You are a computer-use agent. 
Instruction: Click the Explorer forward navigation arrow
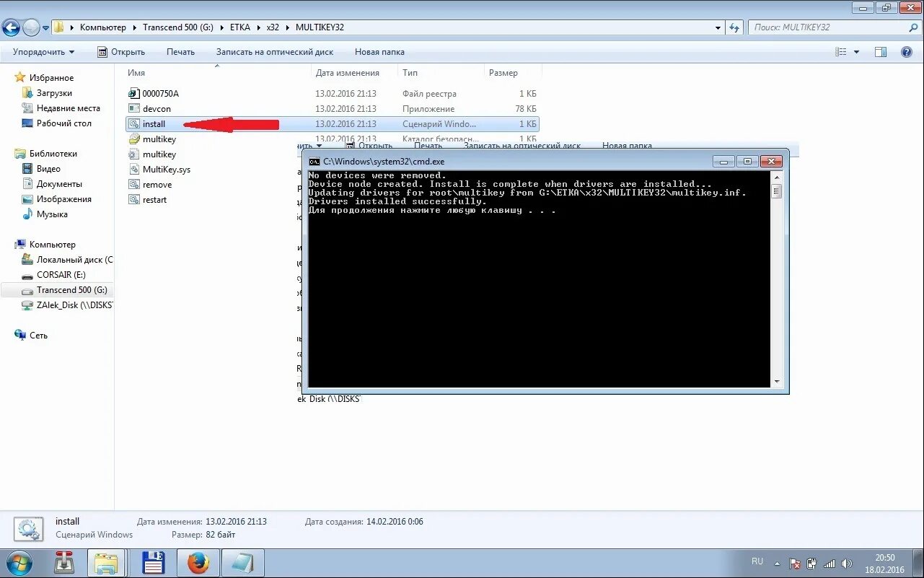coord(31,28)
